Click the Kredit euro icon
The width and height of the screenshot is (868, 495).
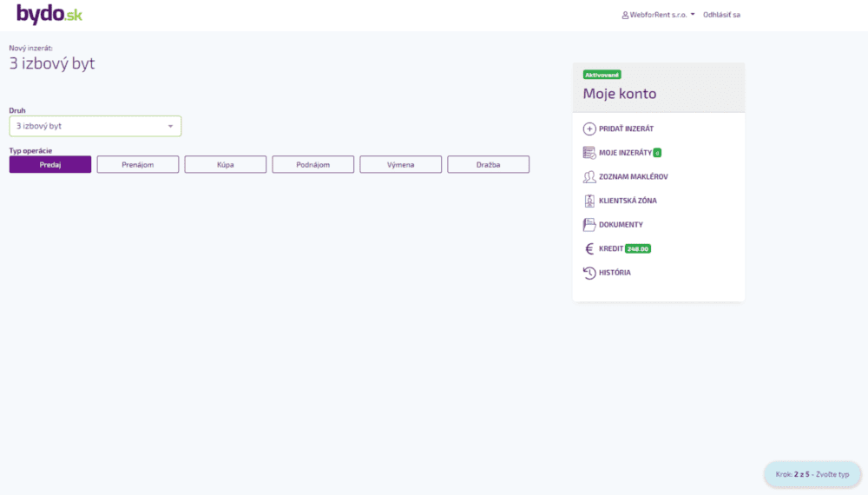589,248
